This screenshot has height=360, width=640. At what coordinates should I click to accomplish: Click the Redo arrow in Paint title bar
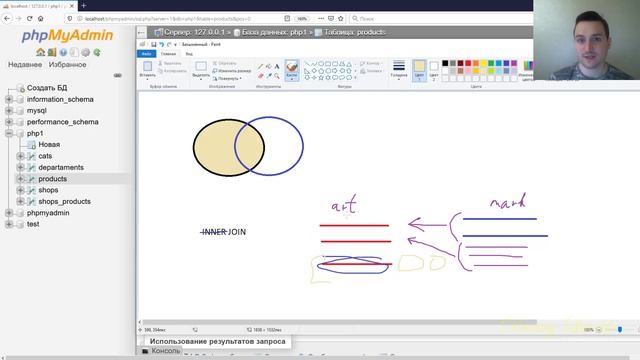click(x=169, y=44)
